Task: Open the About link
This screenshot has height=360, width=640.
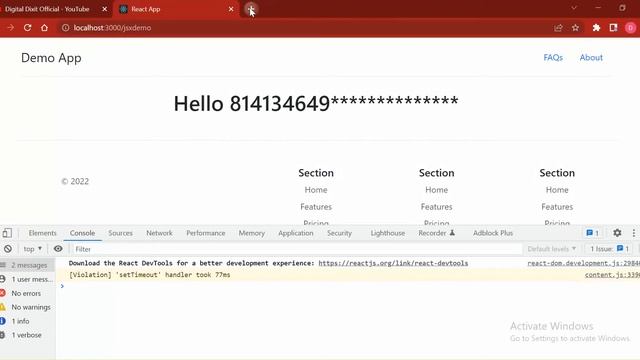Action: [x=591, y=58]
